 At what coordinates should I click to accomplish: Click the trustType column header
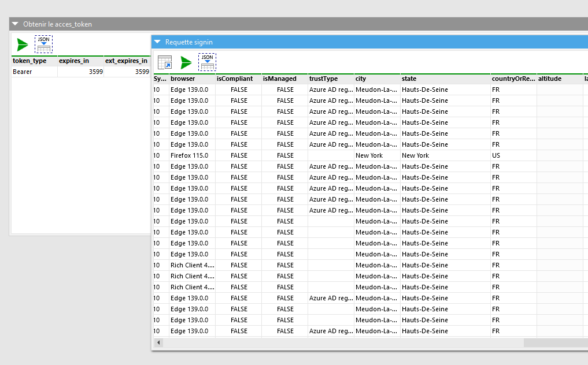331,79
